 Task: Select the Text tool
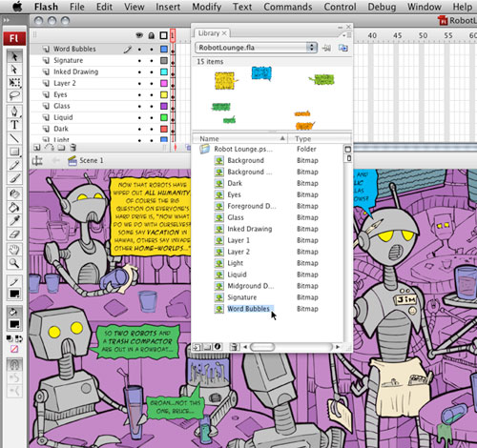[14, 125]
